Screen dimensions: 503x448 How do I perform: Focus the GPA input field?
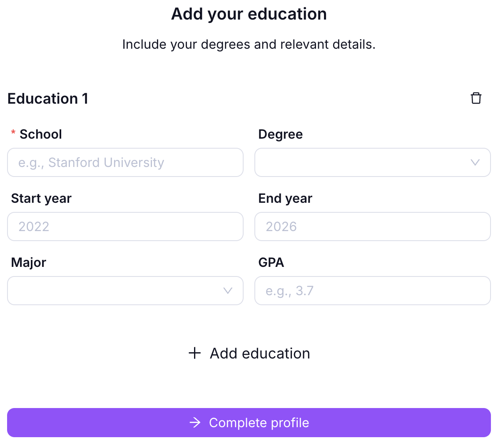click(x=372, y=291)
